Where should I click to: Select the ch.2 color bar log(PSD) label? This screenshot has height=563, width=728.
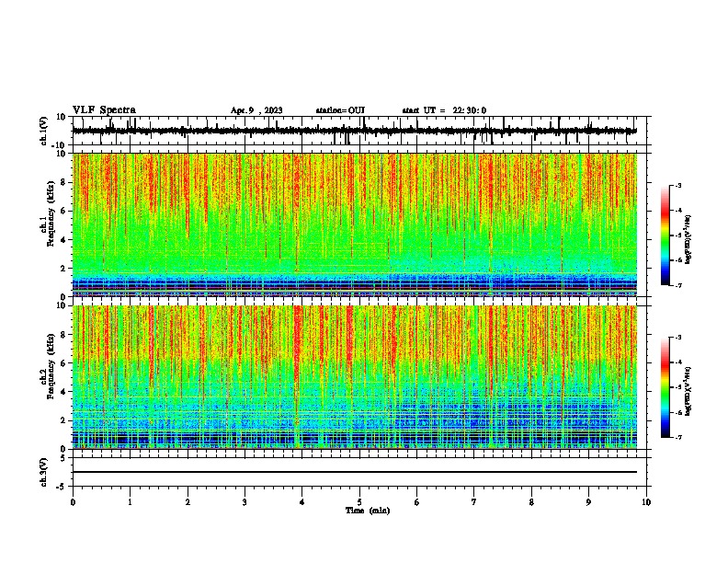point(688,391)
